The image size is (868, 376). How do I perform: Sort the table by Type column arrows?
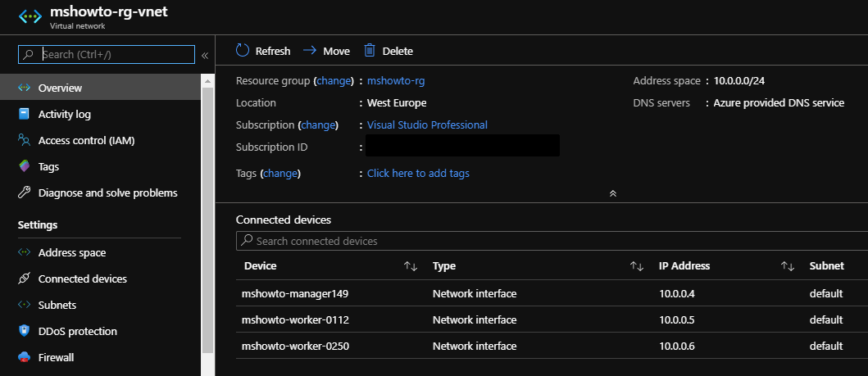[x=637, y=266]
